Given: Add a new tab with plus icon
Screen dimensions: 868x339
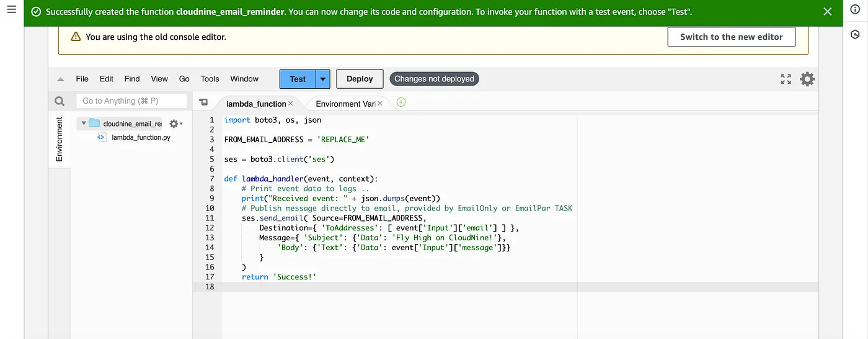Looking at the screenshot, I should 401,102.
